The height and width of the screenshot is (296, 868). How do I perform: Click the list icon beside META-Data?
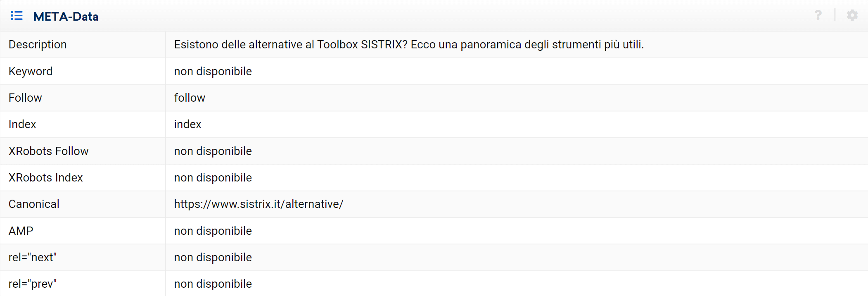pos(17,16)
